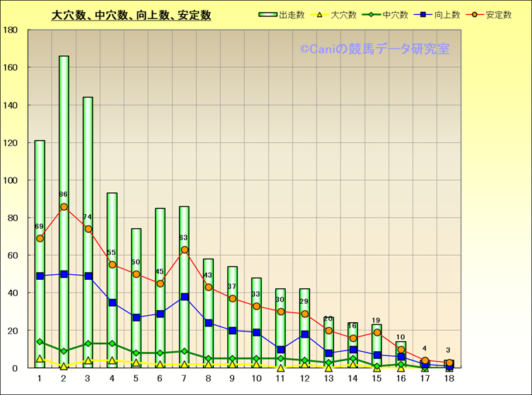Select the orange data point labeled 19
The image size is (532, 395).
377,332
